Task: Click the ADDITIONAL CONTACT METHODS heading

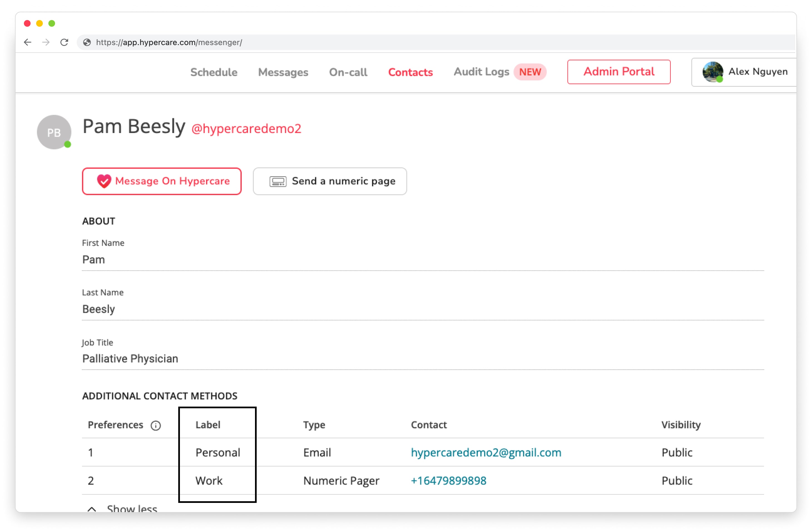Action: (x=160, y=396)
